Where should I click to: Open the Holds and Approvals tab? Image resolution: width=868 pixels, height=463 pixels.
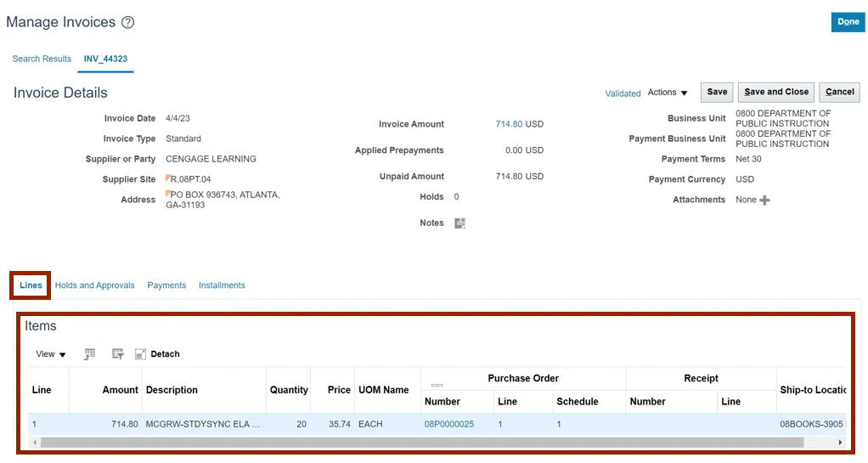94,285
